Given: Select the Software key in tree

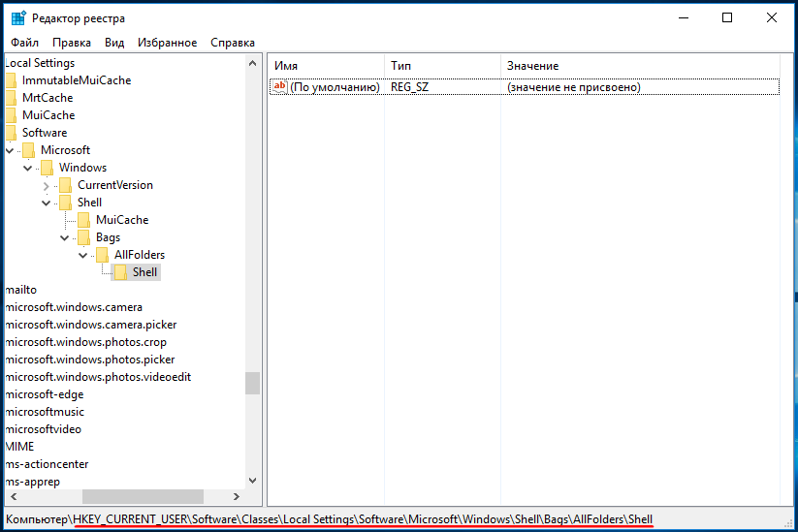Looking at the screenshot, I should [45, 133].
